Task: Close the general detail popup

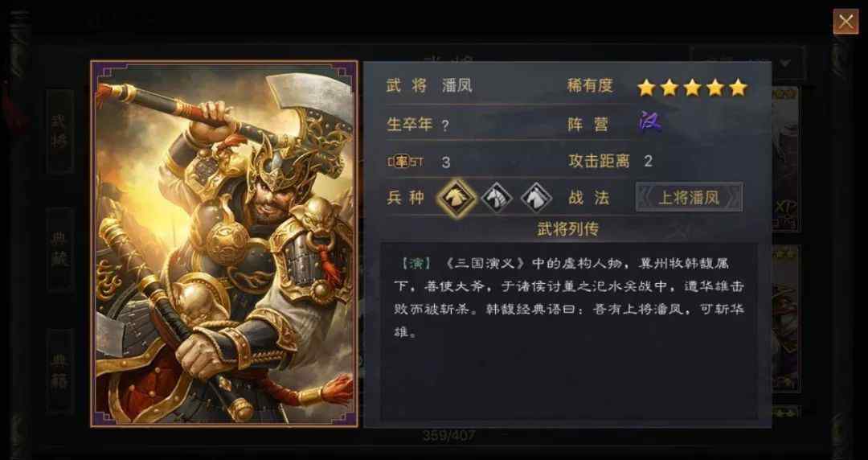Action: pos(845,22)
